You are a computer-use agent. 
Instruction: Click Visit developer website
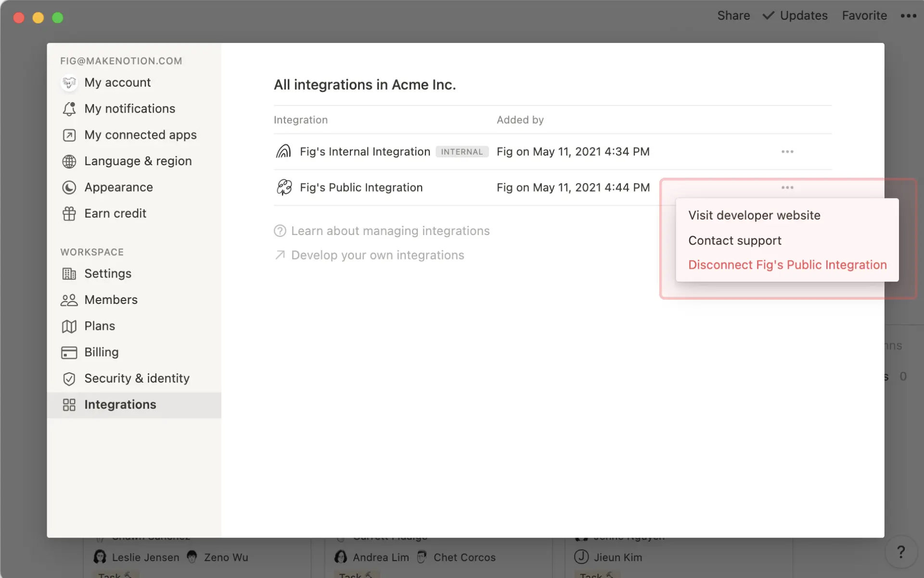pos(754,215)
